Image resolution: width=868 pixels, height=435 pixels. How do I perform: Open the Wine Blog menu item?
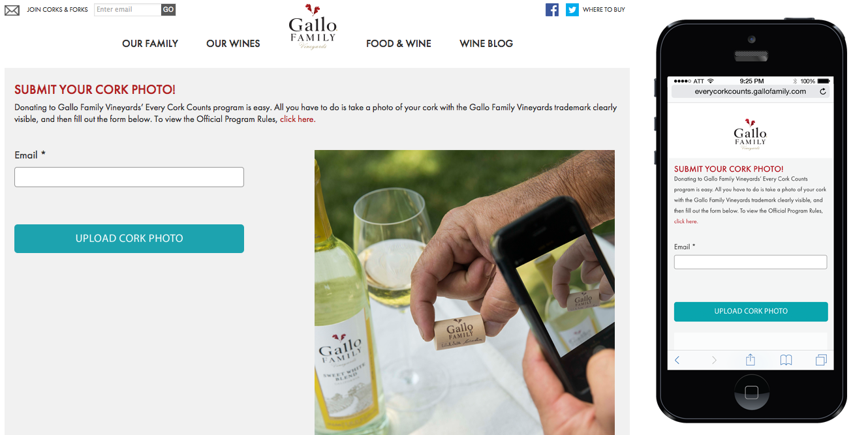[x=486, y=44]
